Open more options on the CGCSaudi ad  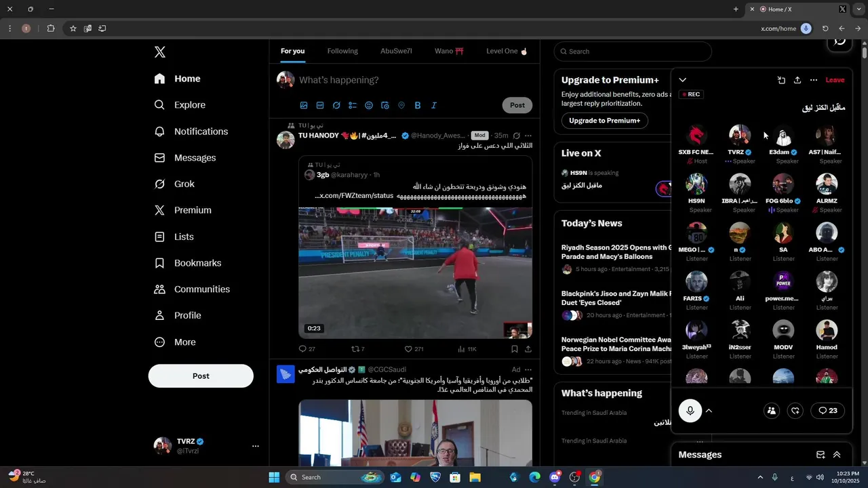coord(528,369)
